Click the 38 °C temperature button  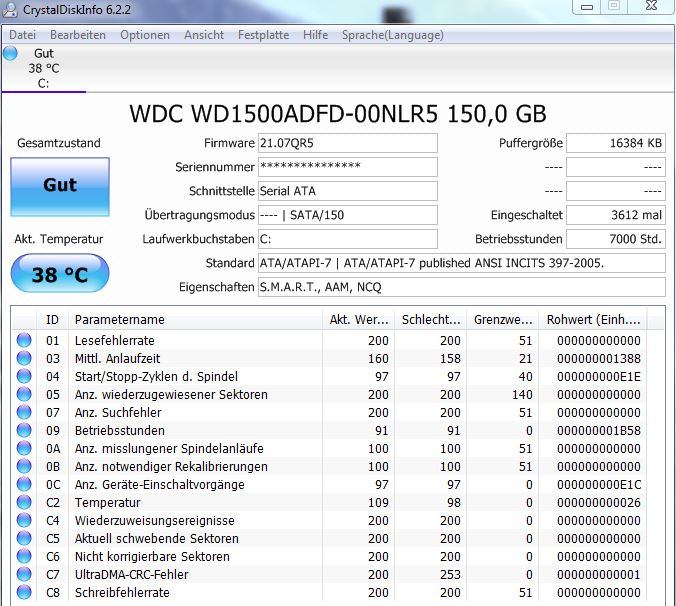point(60,274)
